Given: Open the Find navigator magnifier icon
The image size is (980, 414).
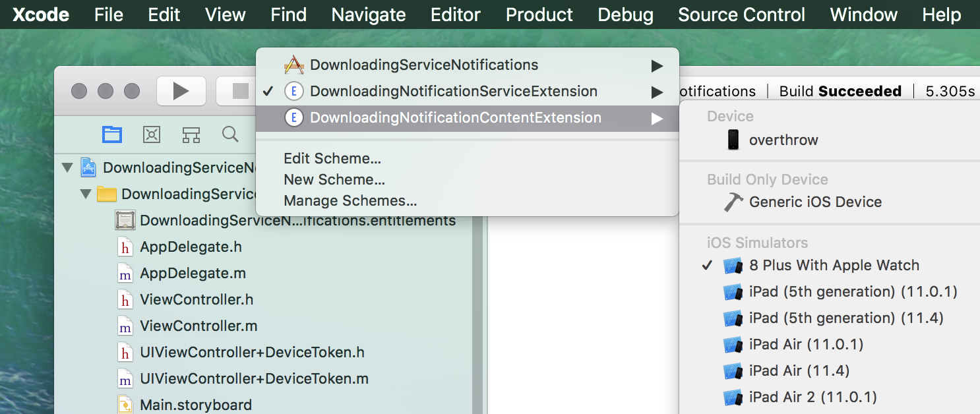Looking at the screenshot, I should pos(230,134).
